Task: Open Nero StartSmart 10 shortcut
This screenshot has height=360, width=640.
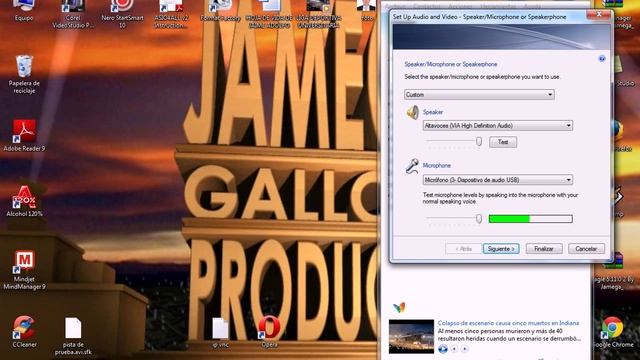Action: [122, 14]
